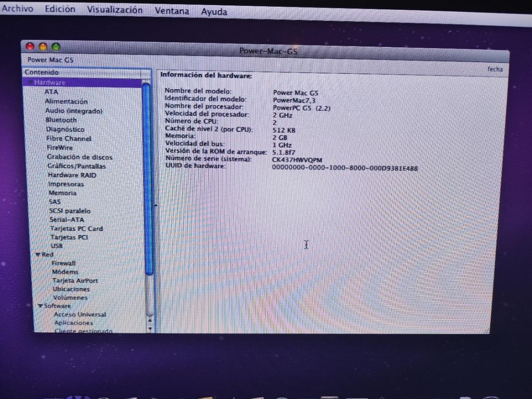
Task: Open the Archivo menu
Action: pyautogui.click(x=17, y=9)
